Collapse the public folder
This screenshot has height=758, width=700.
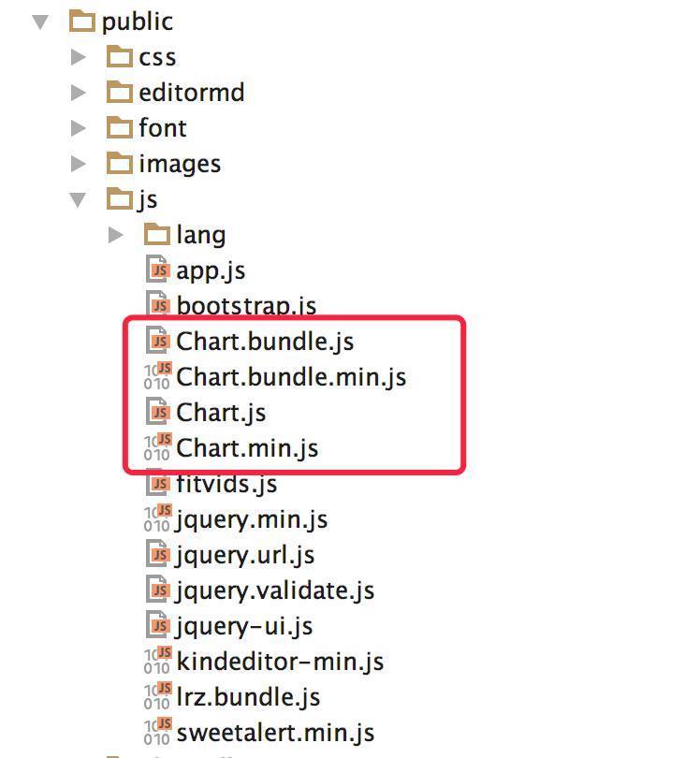click(x=40, y=22)
